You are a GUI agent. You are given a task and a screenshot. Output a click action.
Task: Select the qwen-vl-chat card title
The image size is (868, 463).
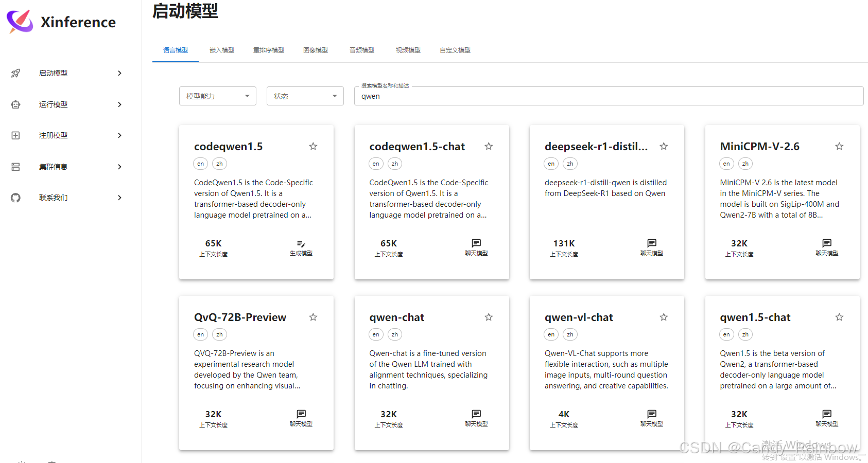579,317
